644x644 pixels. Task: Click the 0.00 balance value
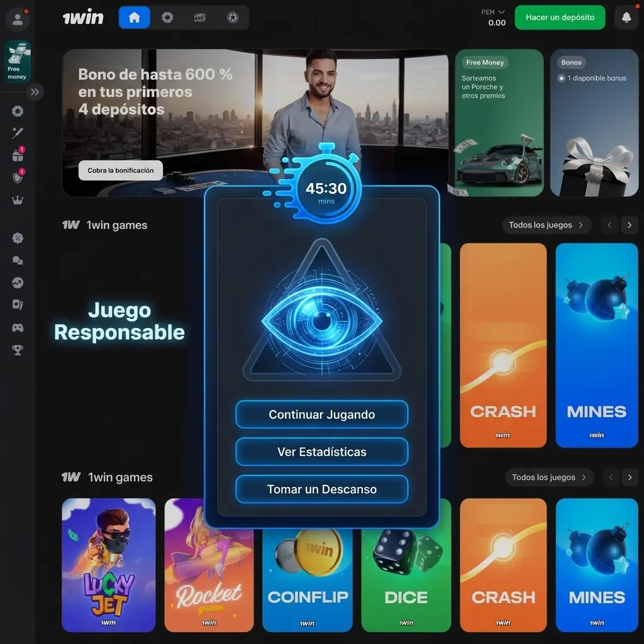coord(497,23)
